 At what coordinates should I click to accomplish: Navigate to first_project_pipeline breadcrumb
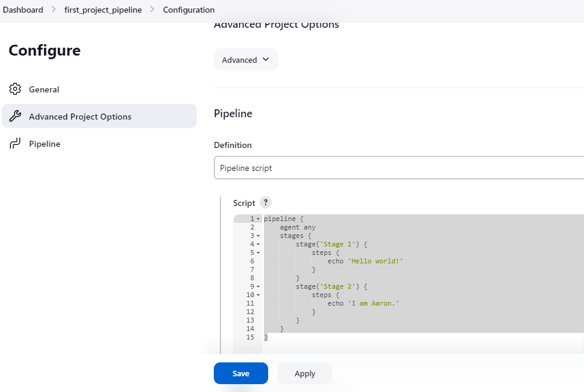(x=103, y=10)
